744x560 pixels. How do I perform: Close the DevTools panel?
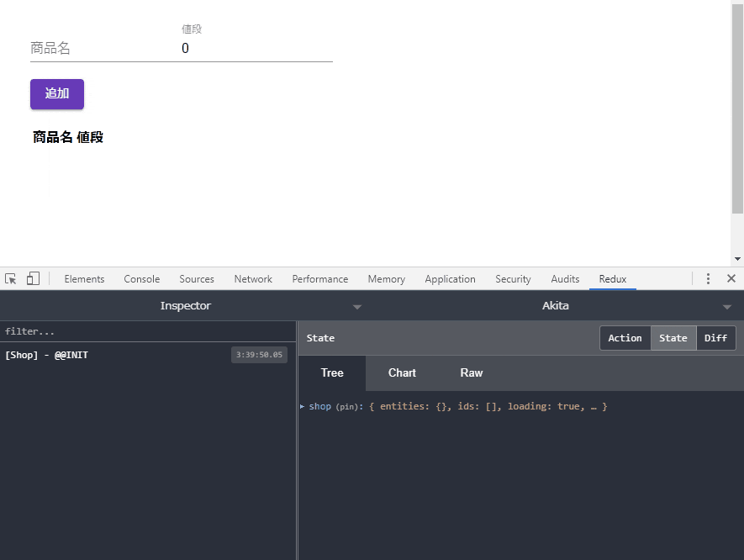731,278
